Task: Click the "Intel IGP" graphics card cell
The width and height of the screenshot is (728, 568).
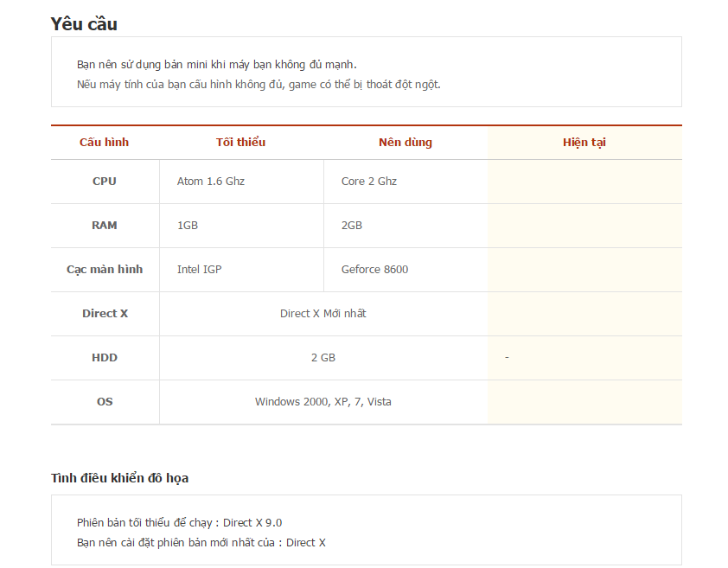Action: tap(199, 270)
